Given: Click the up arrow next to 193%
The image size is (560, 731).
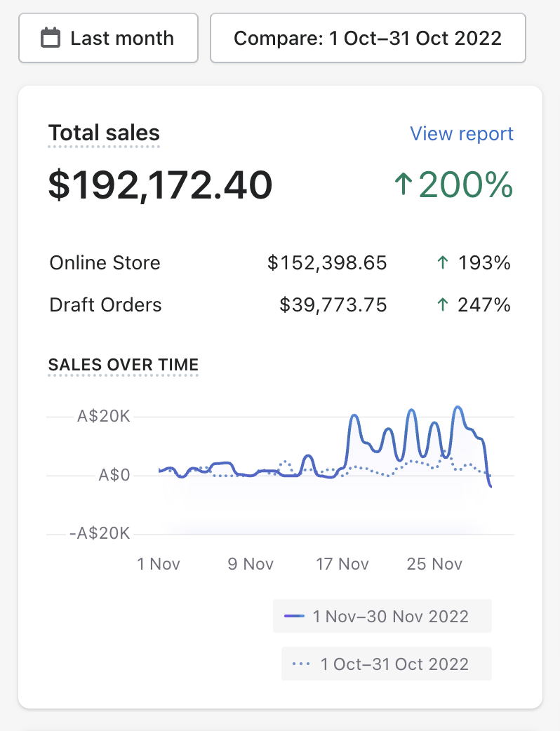Looking at the screenshot, I should click(x=442, y=264).
